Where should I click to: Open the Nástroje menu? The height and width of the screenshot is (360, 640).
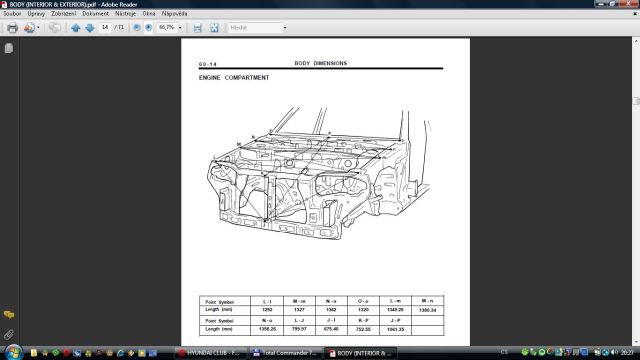pyautogui.click(x=125, y=13)
